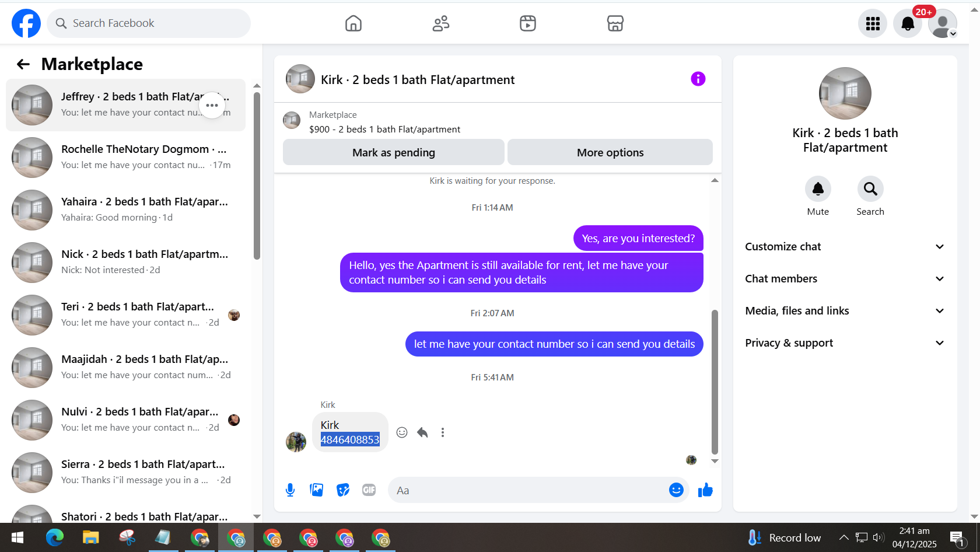
Task: Open the Record low weather widget
Action: (784, 537)
